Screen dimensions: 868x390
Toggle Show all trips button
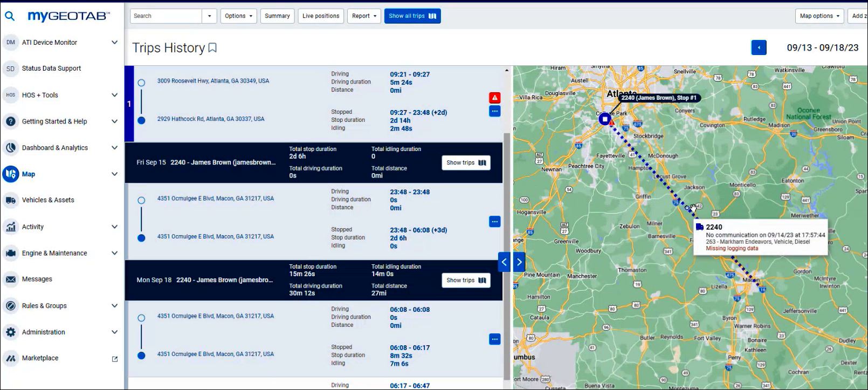click(412, 16)
